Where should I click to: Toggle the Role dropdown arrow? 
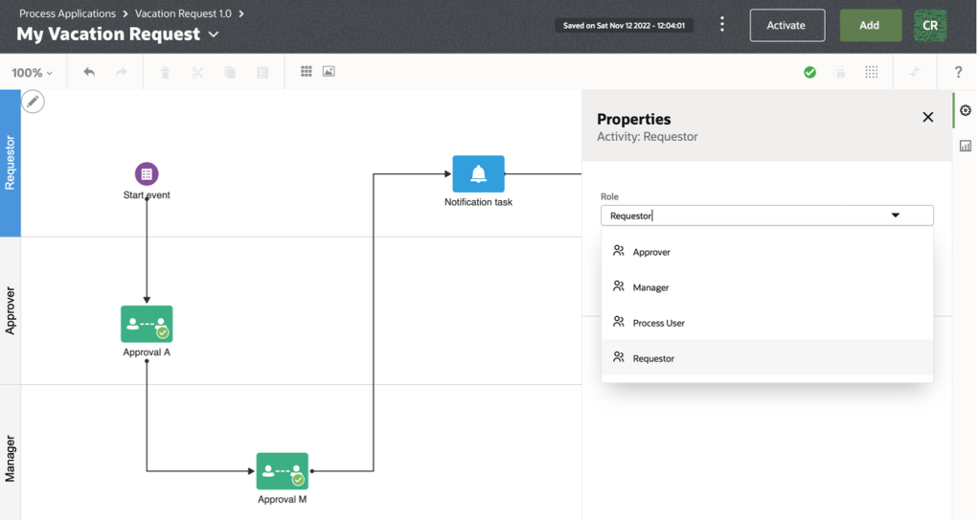tap(896, 216)
